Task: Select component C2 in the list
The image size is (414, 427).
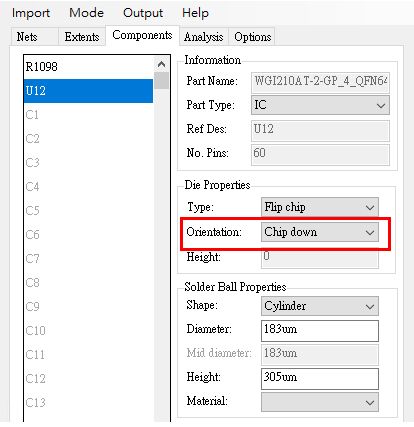Action: coord(88,139)
